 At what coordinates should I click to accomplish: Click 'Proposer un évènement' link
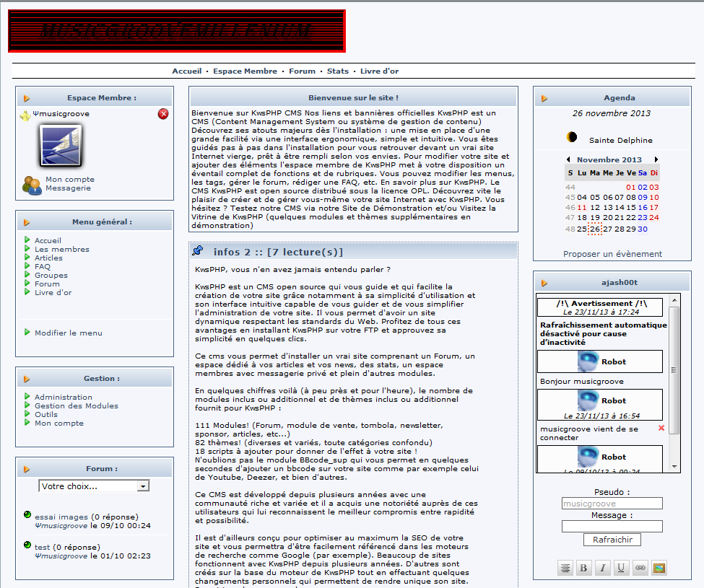(612, 254)
